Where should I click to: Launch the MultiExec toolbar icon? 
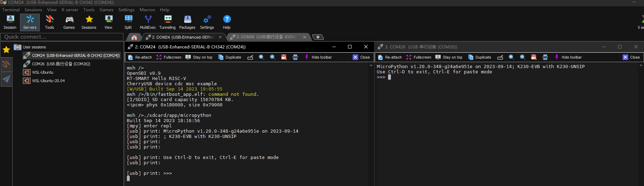coord(148,22)
